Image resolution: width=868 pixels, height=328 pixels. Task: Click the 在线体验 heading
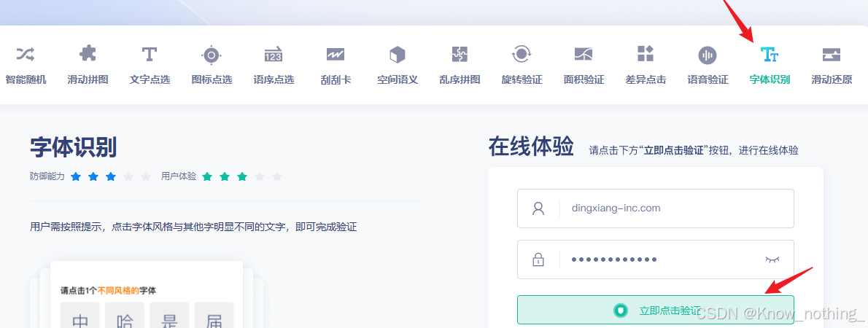pos(531,147)
